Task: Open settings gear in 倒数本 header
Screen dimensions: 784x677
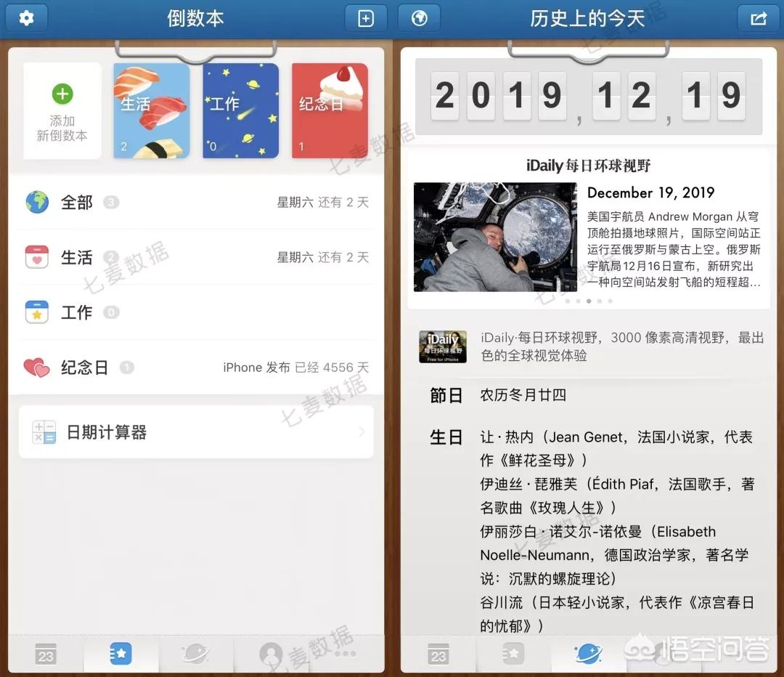Action: (x=27, y=18)
